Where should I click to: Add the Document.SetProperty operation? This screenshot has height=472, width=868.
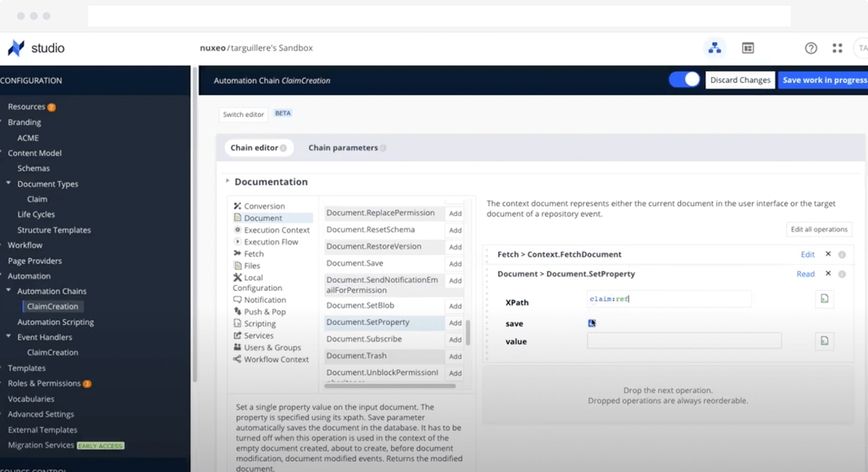[x=455, y=323]
